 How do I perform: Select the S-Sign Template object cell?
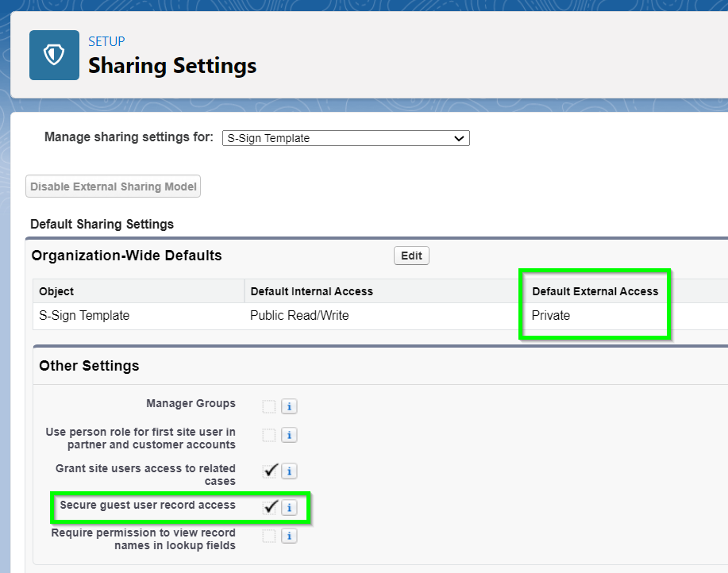(138, 316)
